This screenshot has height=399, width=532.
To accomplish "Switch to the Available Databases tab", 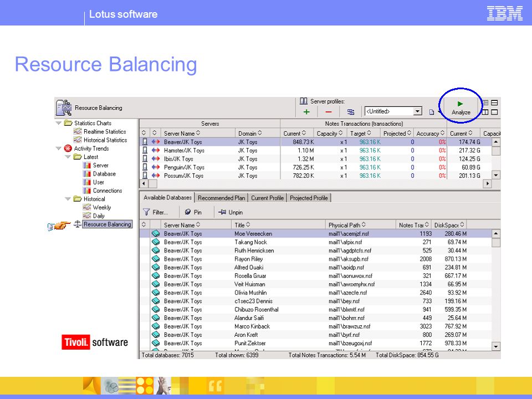I will tap(167, 197).
